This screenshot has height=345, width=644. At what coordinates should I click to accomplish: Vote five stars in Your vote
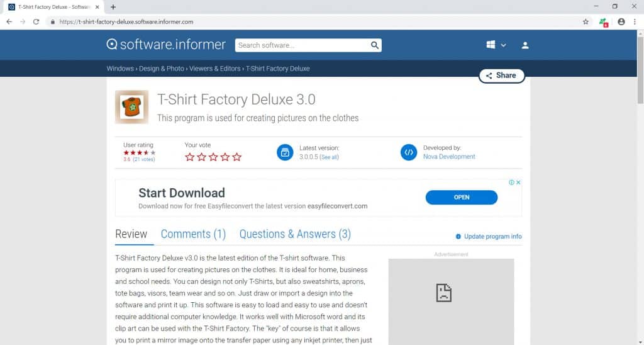(x=237, y=157)
